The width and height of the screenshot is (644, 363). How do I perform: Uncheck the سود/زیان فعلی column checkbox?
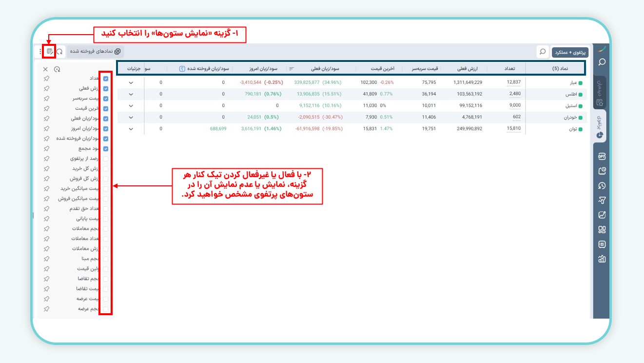point(106,119)
